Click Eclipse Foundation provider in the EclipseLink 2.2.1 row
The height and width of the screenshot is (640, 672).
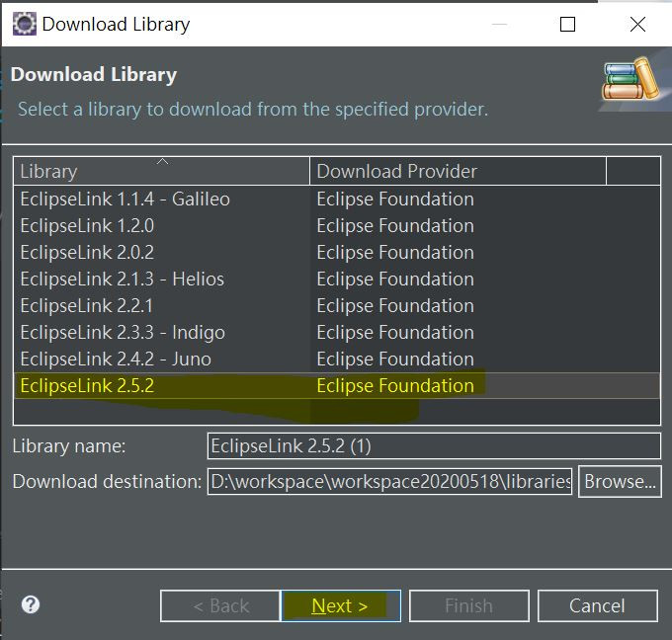tap(395, 306)
